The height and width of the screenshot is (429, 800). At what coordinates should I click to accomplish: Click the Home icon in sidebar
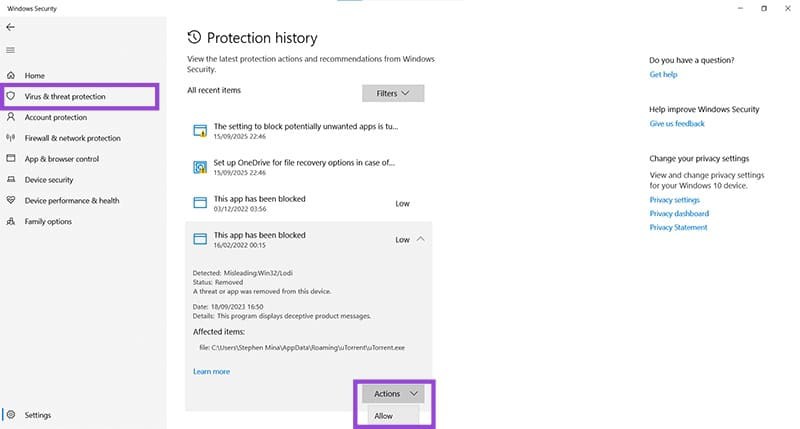coord(11,76)
